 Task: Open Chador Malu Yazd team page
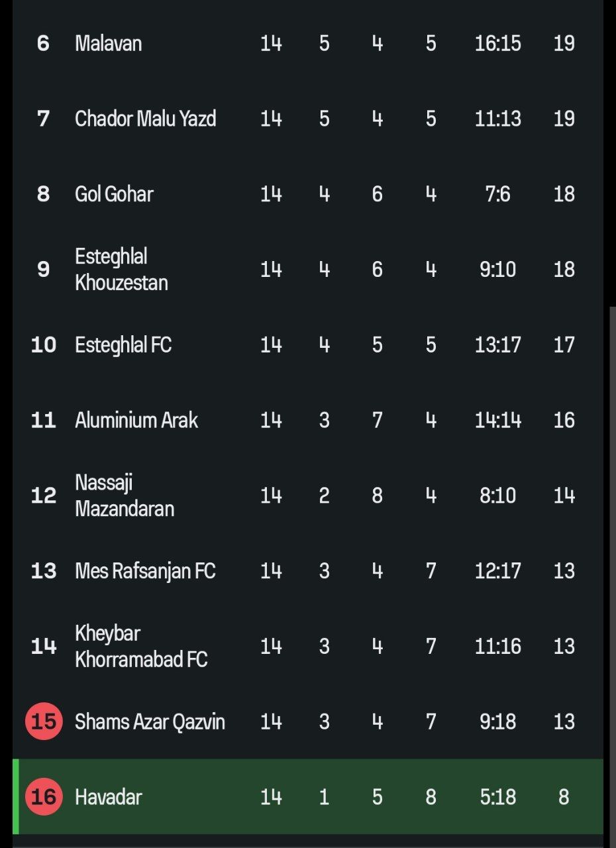145,119
